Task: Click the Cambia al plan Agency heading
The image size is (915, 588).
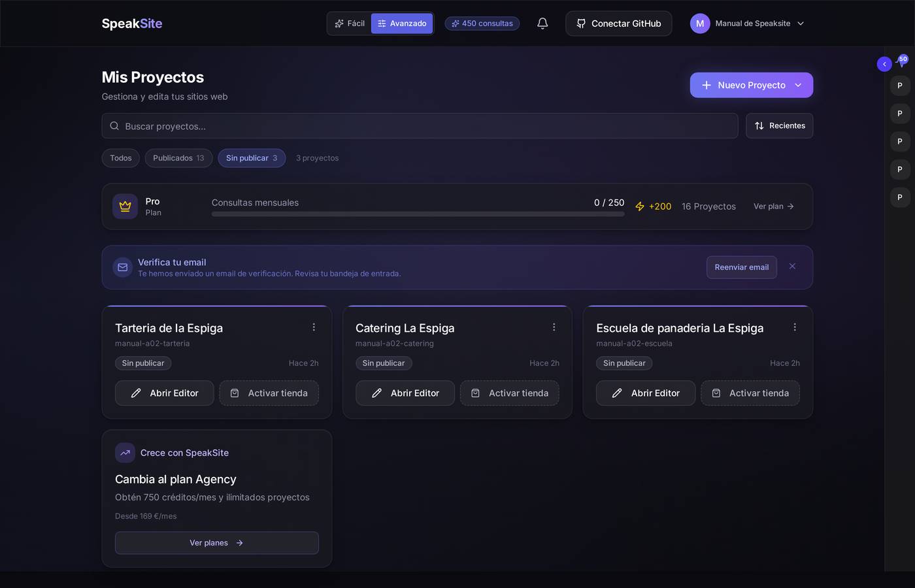Action: 176,480
